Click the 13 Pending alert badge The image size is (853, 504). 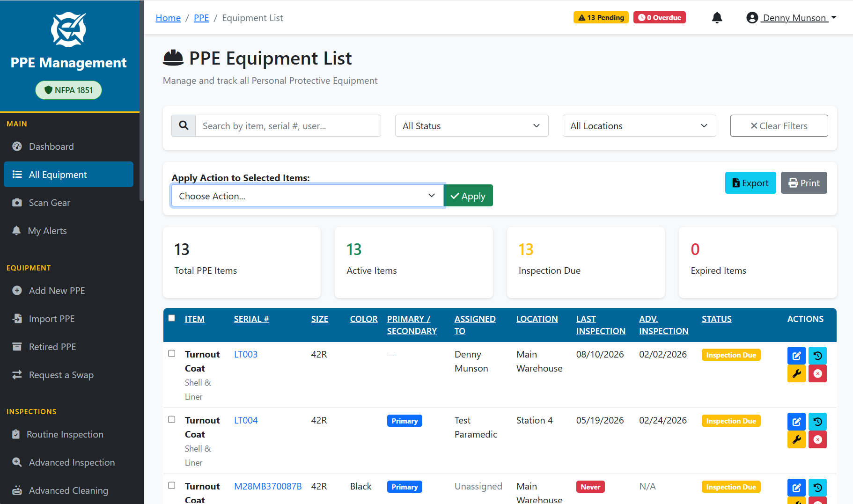(601, 17)
